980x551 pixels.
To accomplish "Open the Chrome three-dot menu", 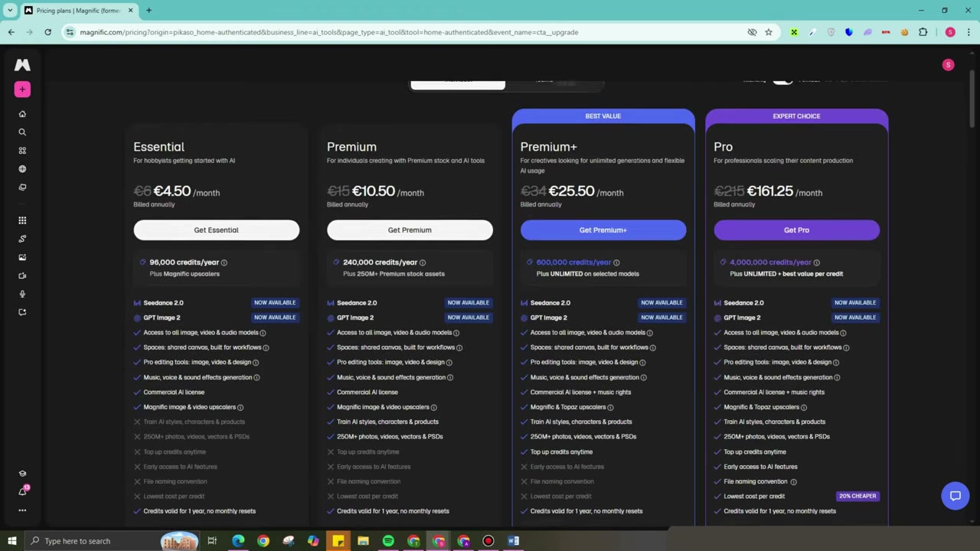I will [x=969, y=32].
